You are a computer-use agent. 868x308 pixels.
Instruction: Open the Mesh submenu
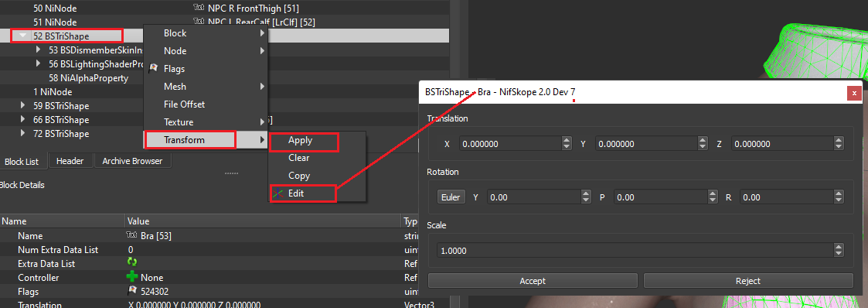[206, 87]
